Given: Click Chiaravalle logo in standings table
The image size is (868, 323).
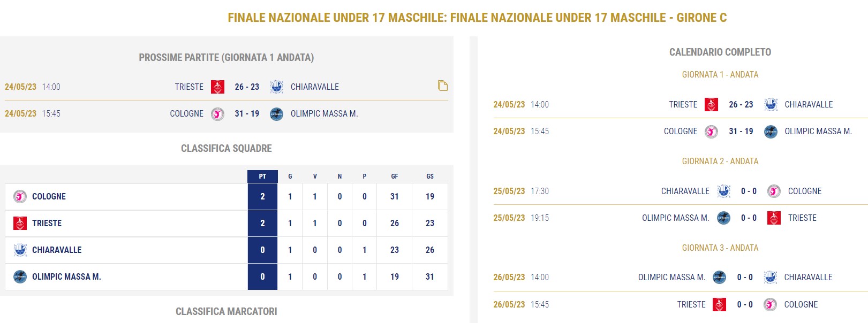Looking at the screenshot, I should click(x=20, y=250).
